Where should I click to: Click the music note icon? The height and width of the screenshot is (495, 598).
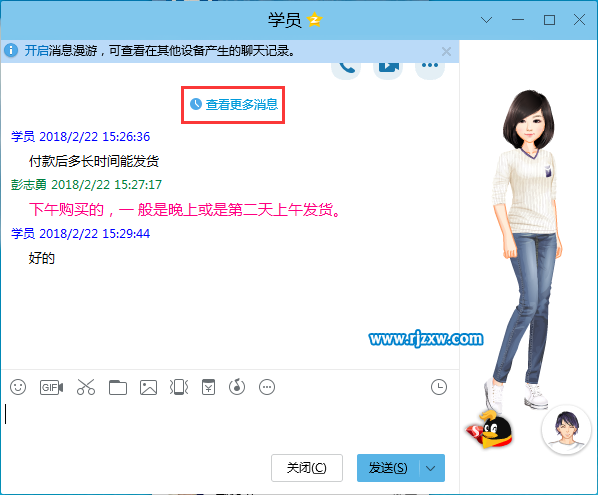tap(237, 387)
